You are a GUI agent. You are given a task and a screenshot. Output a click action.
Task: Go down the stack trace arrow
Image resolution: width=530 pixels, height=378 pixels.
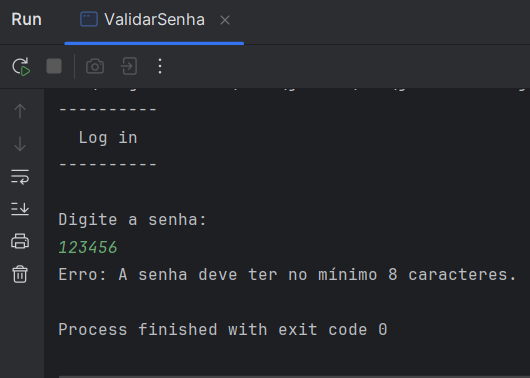click(20, 144)
